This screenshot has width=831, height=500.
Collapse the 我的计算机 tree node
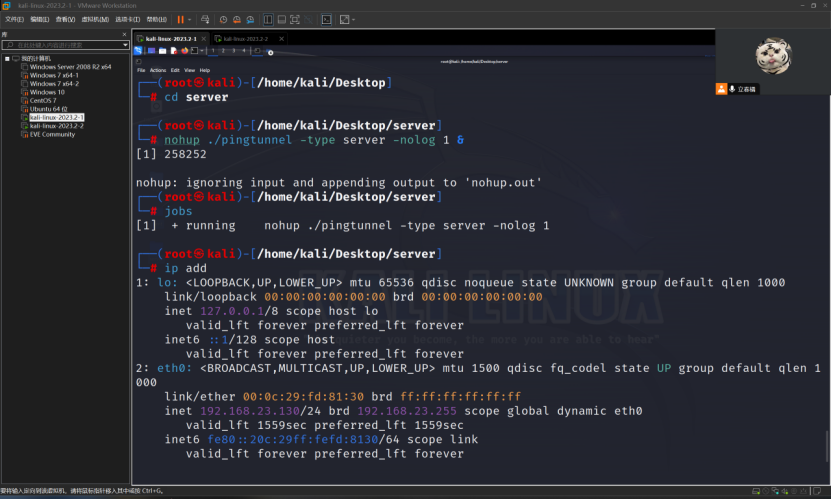point(7,58)
